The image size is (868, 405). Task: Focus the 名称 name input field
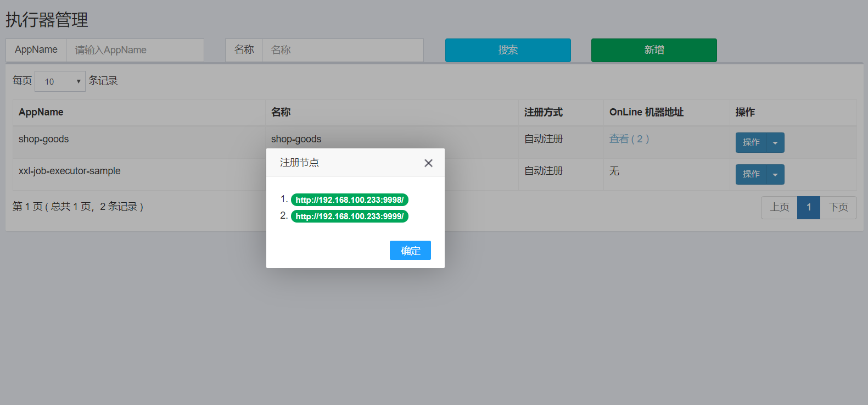(343, 50)
